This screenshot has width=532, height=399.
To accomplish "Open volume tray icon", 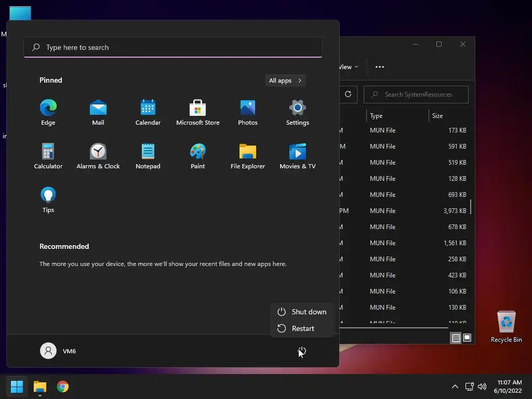I will point(482,387).
